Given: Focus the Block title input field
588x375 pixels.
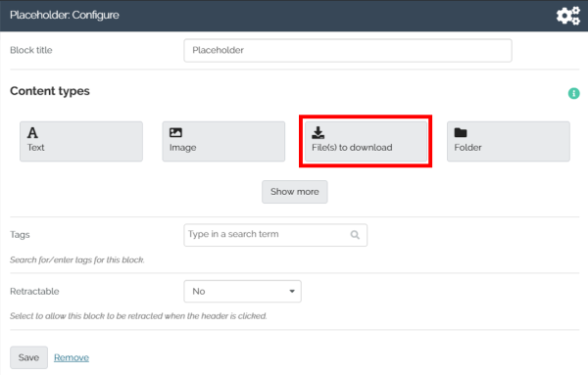Looking at the screenshot, I should pyautogui.click(x=348, y=50).
